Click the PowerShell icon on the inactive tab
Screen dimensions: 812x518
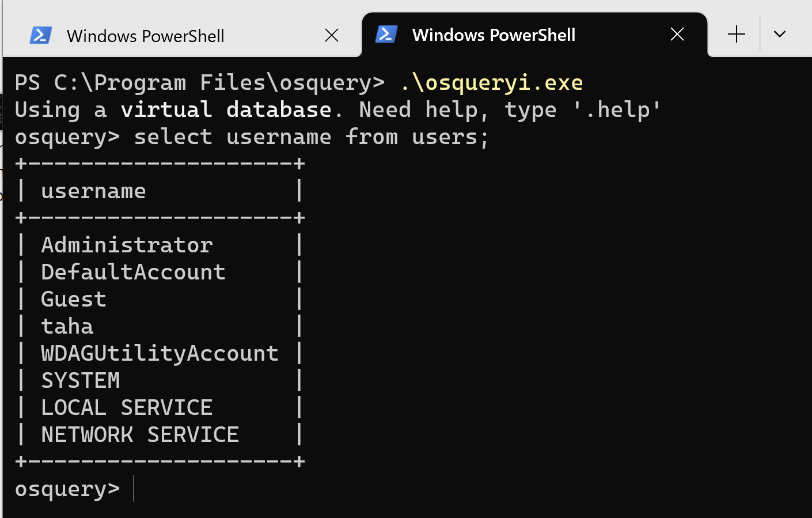(x=40, y=36)
